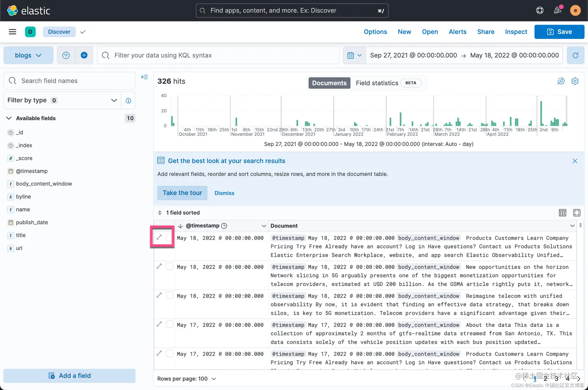Click the _score number field icon
The width and height of the screenshot is (588, 390).
click(10, 158)
